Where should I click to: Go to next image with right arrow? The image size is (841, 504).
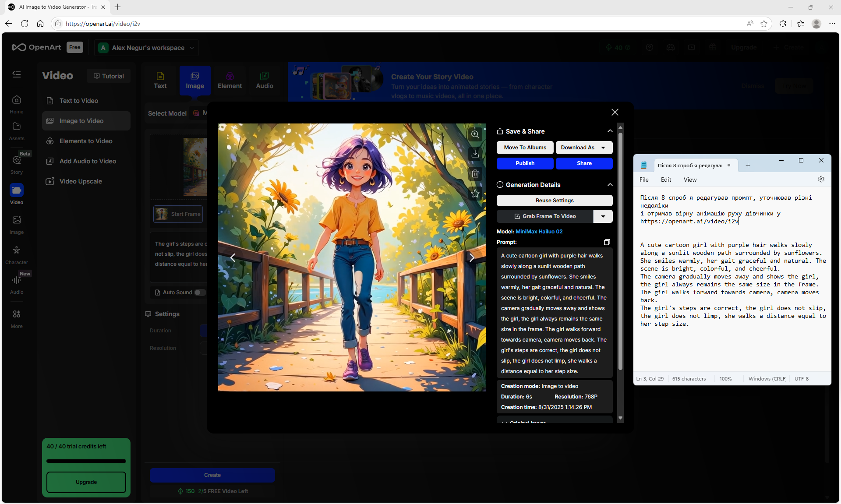pyautogui.click(x=472, y=257)
